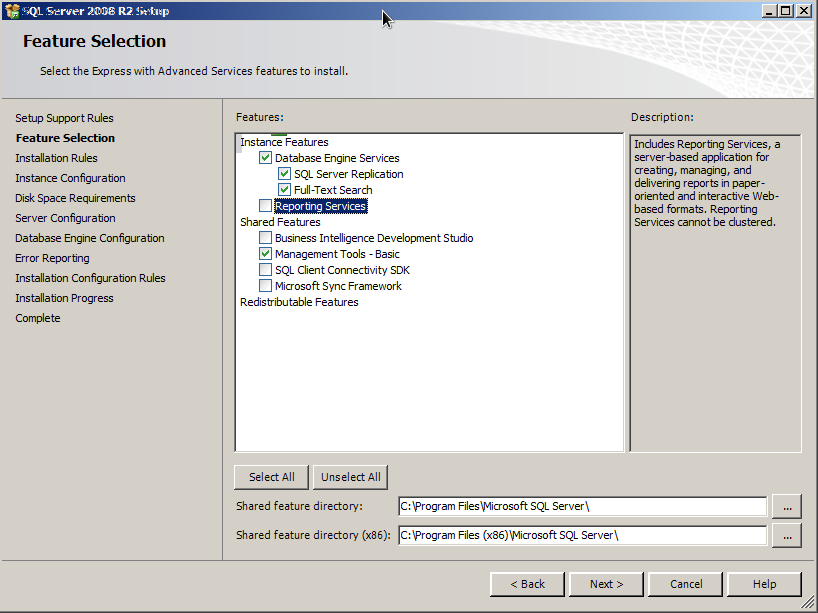The height and width of the screenshot is (613, 818).
Task: Uncheck SQL Server Replication checkbox
Action: click(x=284, y=174)
